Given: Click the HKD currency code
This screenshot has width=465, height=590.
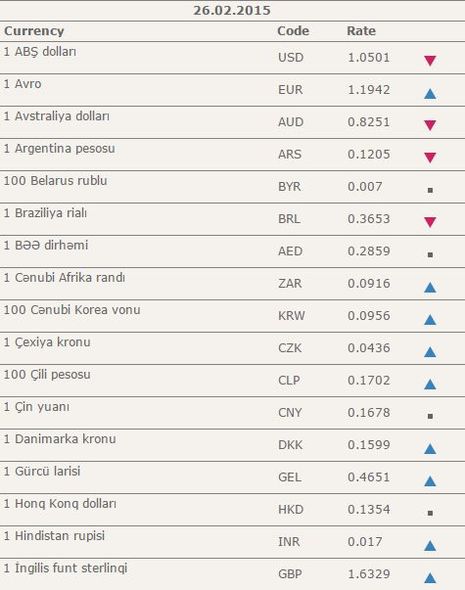Looking at the screenshot, I should click(x=290, y=509).
